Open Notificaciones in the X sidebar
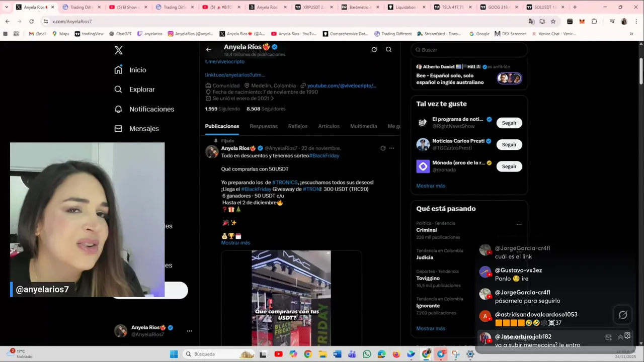Viewport: 644px width, 362px height. click(x=144, y=109)
